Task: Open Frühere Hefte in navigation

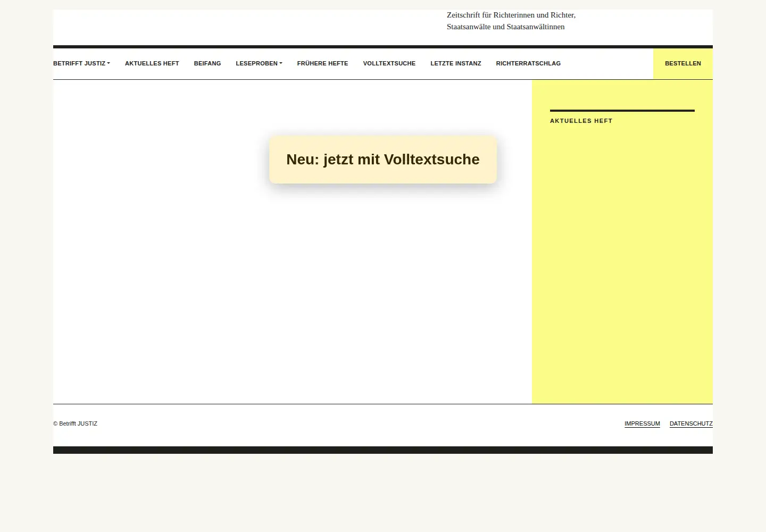Action: 323,63
